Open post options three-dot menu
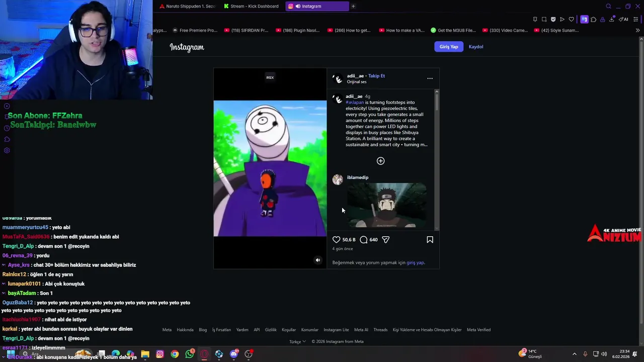Image resolution: width=644 pixels, height=362 pixels. pyautogui.click(x=430, y=78)
